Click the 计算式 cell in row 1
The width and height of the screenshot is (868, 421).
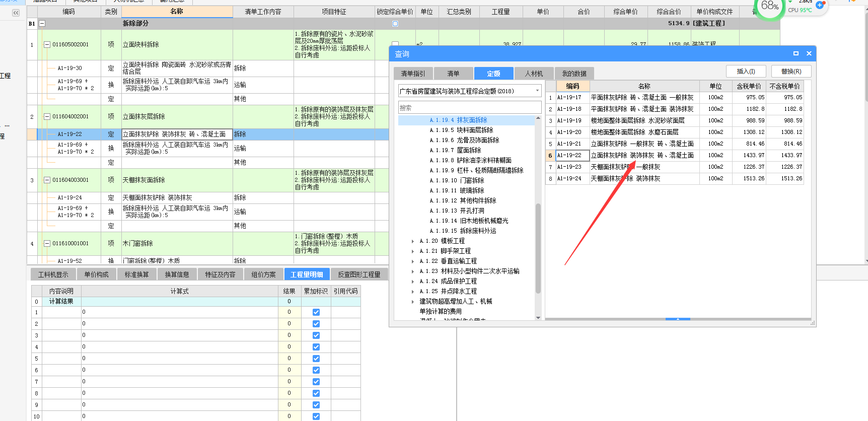(x=180, y=312)
